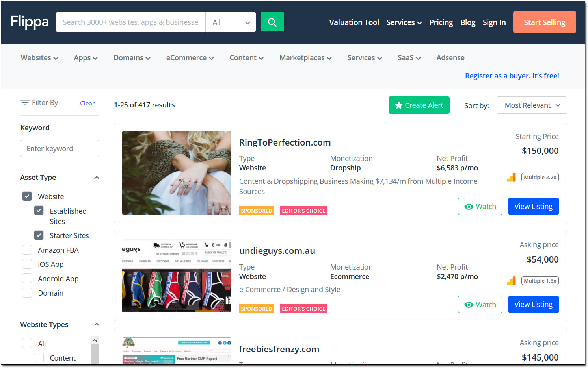Open the Blog link
This screenshot has height=368, width=588.
pyautogui.click(x=468, y=22)
